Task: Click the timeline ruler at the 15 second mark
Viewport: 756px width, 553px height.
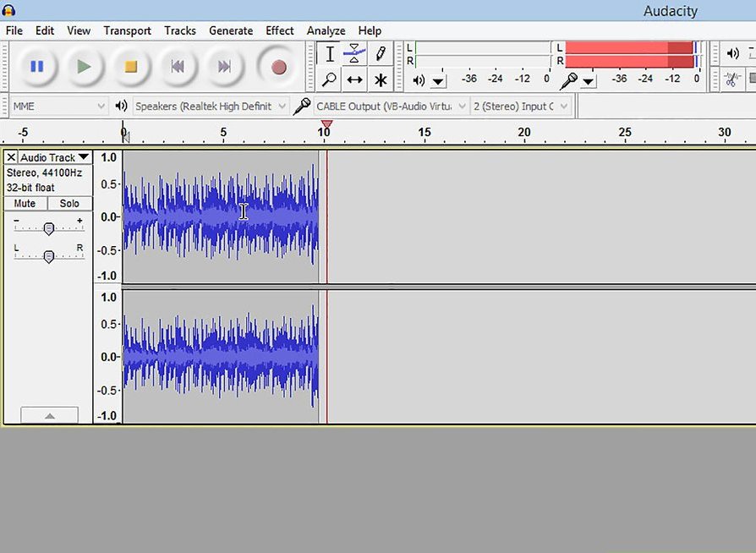Action: pos(425,132)
